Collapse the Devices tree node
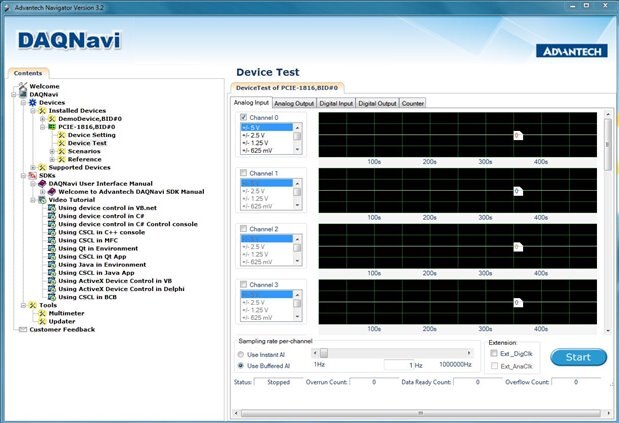619x423 pixels. (24, 103)
